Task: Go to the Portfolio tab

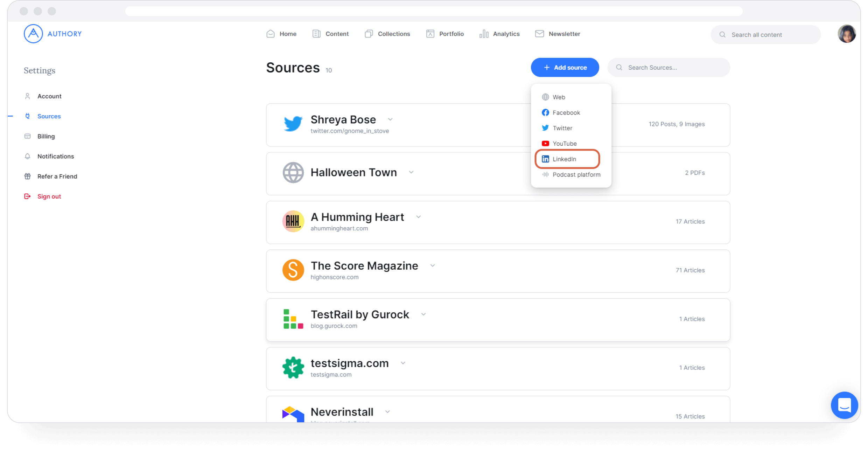Action: tap(445, 34)
